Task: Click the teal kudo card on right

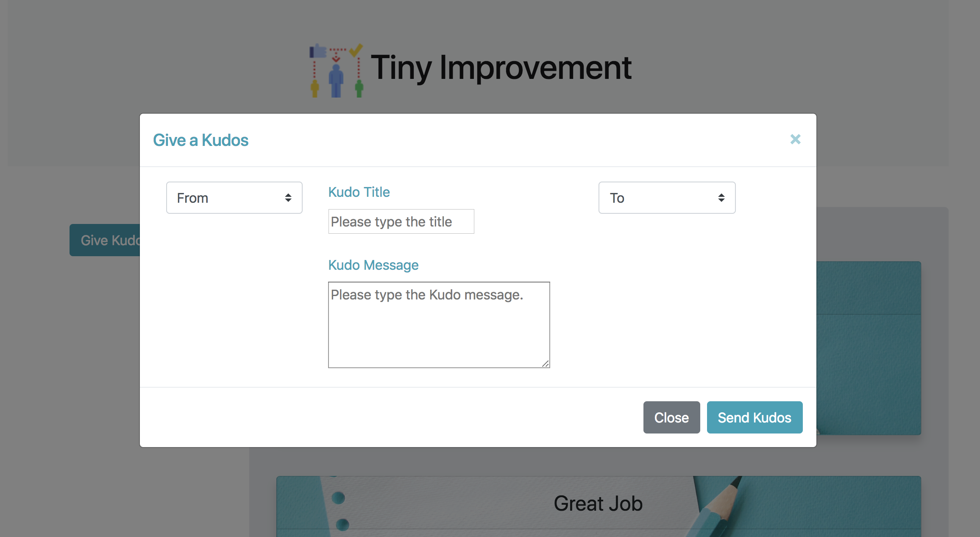Action: coord(869,348)
